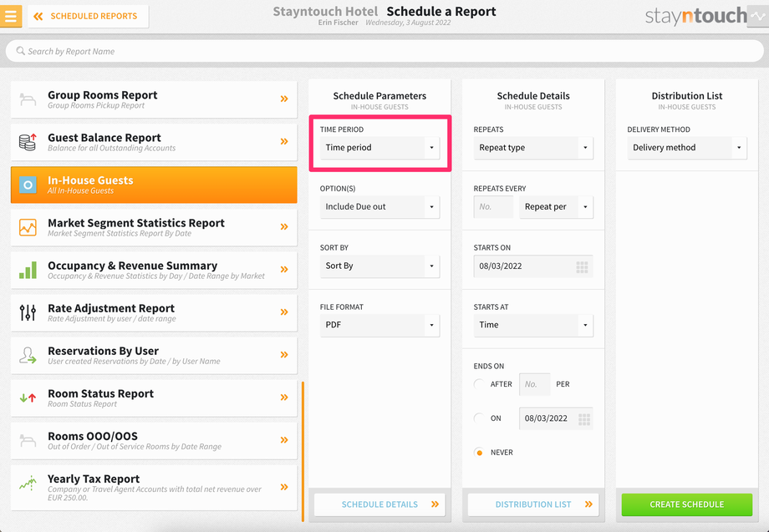Image resolution: width=769 pixels, height=532 pixels.
Task: Click the Ends After No. field
Action: (535, 384)
